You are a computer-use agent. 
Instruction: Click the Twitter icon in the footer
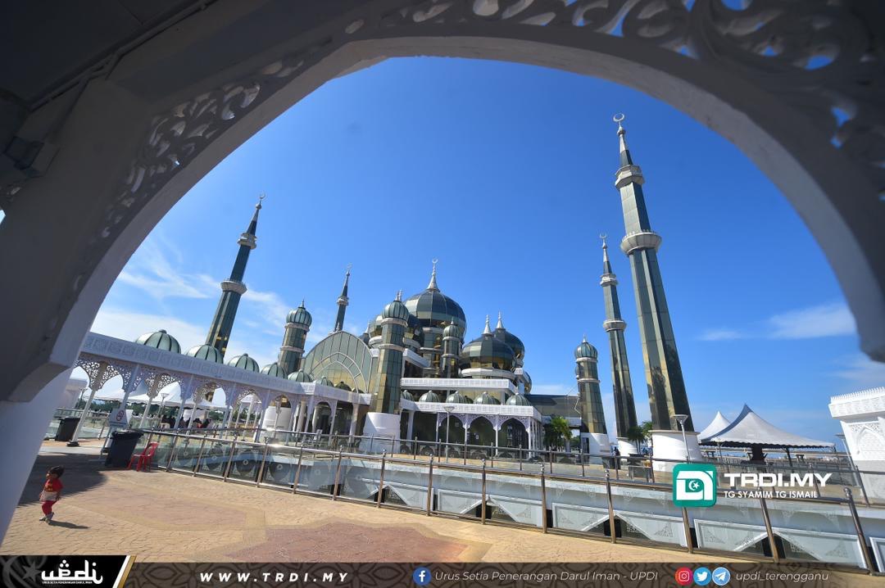[x=702, y=575]
